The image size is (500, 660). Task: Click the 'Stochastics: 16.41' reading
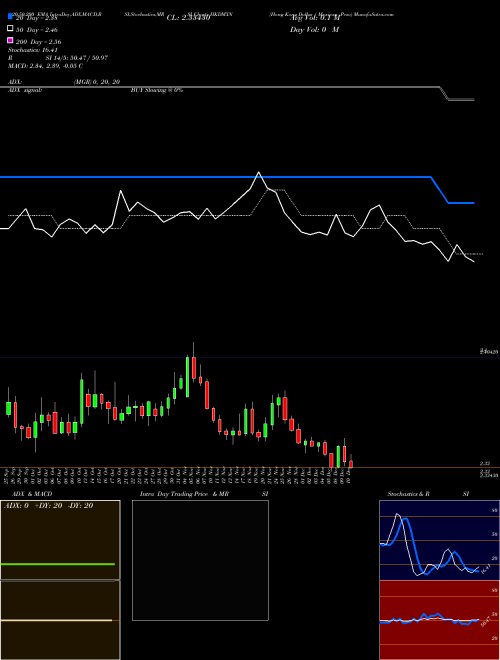click(x=32, y=50)
